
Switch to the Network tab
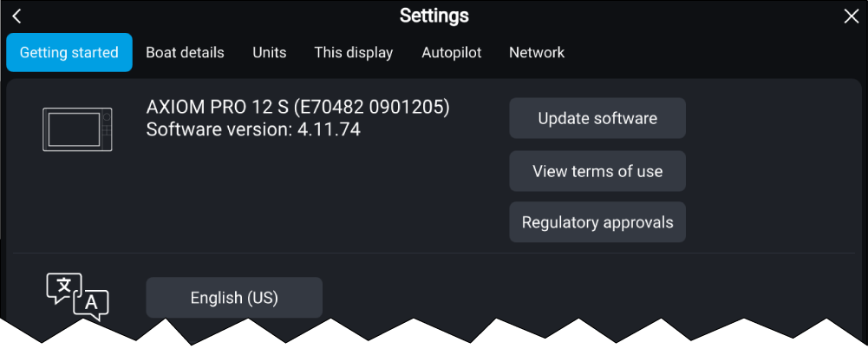[537, 52]
